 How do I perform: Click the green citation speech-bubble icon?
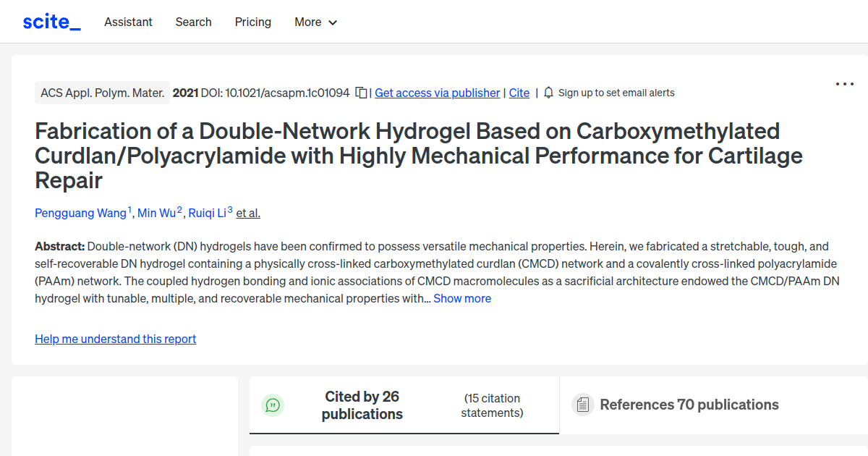[x=273, y=405]
